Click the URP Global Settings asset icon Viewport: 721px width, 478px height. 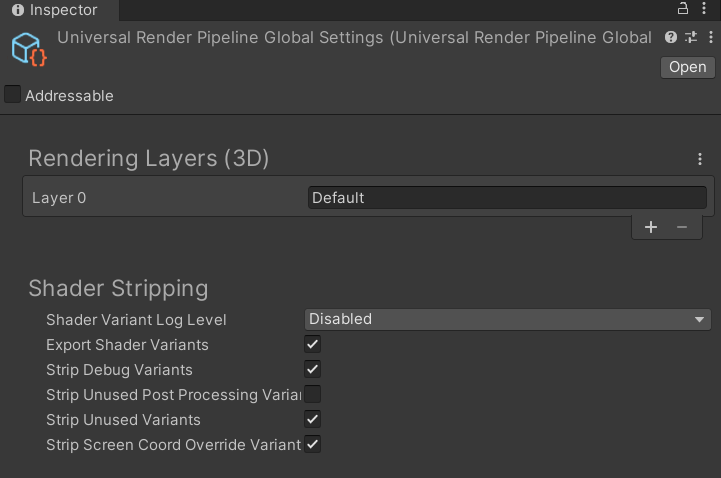tap(28, 49)
